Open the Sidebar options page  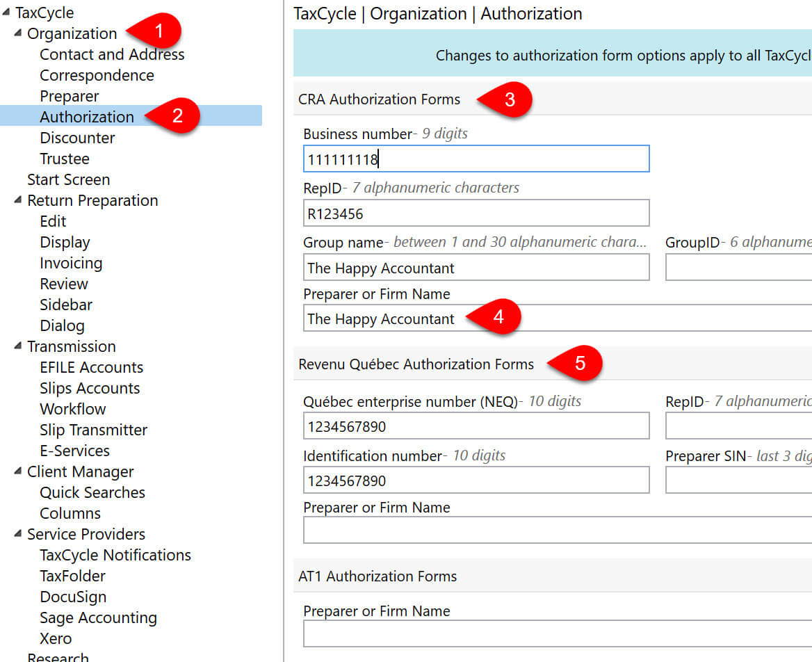[66, 305]
